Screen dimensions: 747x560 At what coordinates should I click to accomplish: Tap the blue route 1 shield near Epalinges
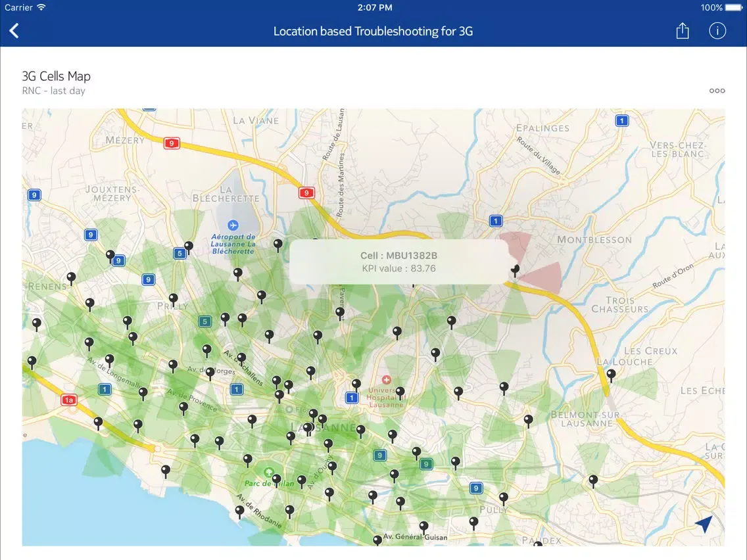621,120
